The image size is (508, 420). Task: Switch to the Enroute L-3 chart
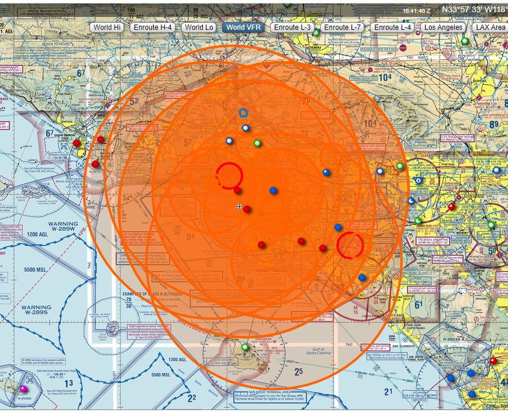pos(292,27)
